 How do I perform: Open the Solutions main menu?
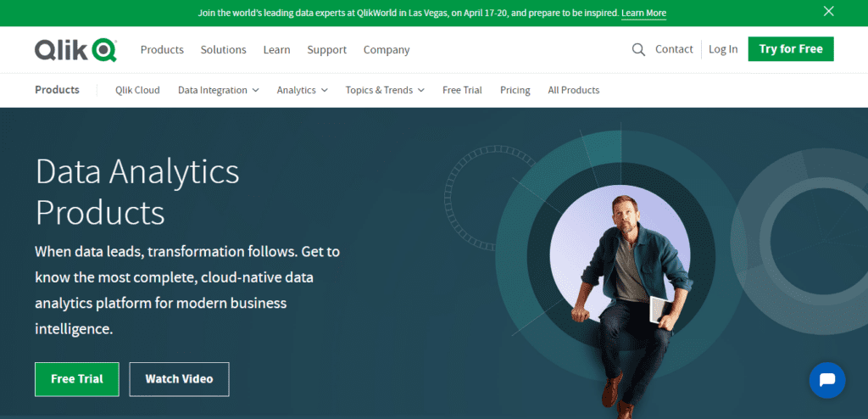(223, 50)
